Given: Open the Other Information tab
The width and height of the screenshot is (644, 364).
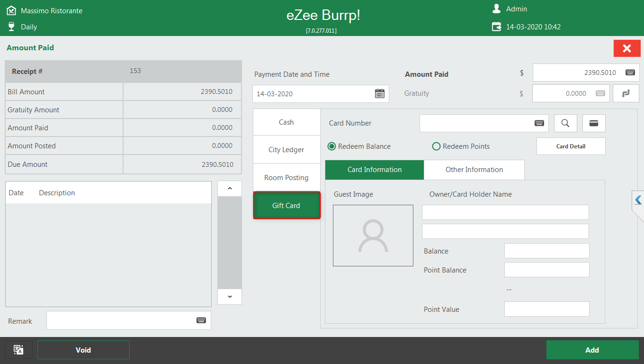Looking at the screenshot, I should pyautogui.click(x=474, y=170).
